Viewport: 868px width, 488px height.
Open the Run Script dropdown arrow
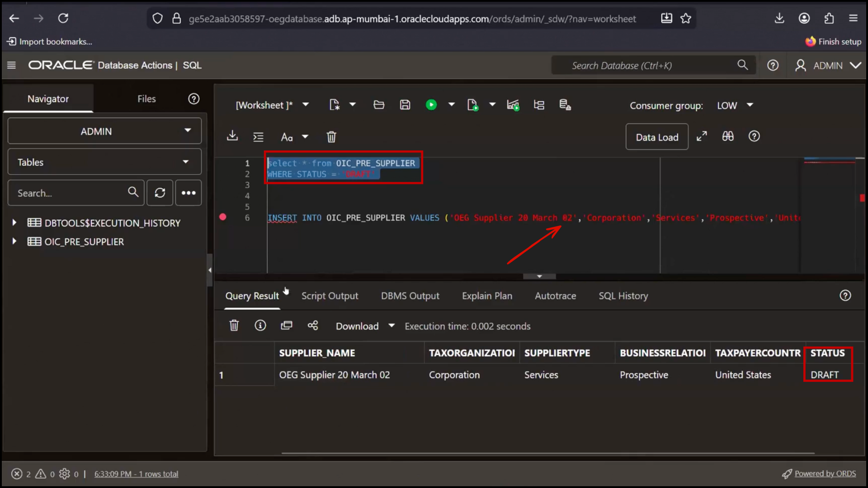(x=492, y=105)
